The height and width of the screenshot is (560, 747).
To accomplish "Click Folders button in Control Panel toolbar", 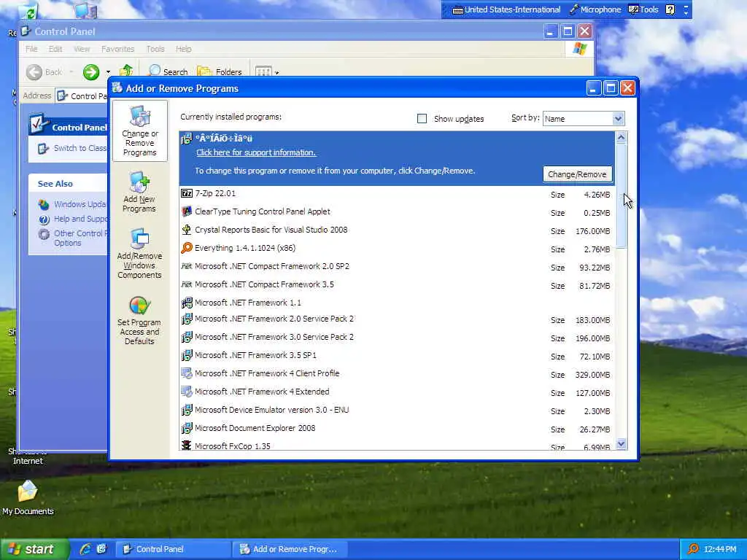I will tap(219, 72).
